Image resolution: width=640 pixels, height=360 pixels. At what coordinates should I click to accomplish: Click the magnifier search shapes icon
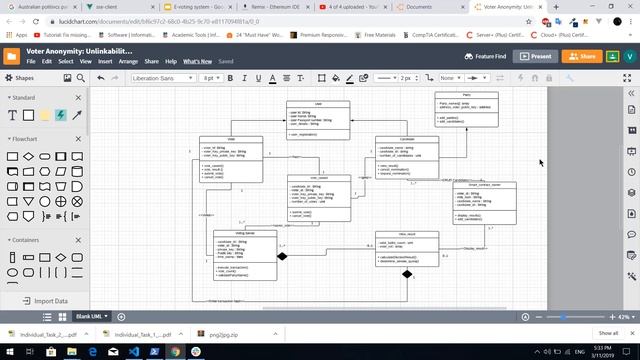pyautogui.click(x=81, y=78)
